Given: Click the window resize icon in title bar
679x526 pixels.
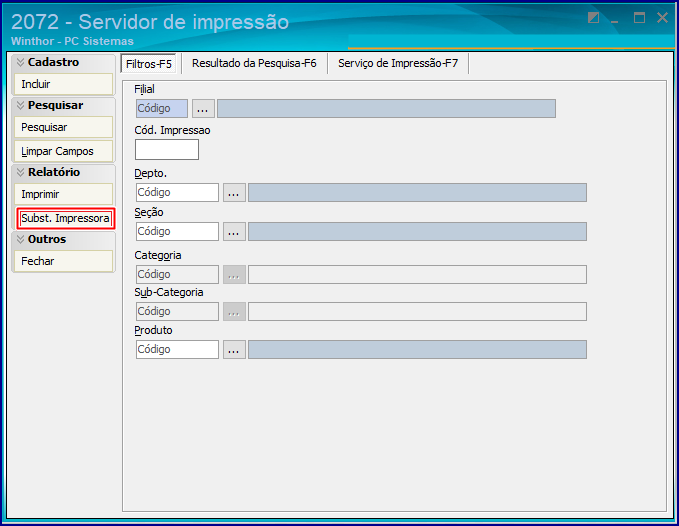Looking at the screenshot, I should coord(593,18).
